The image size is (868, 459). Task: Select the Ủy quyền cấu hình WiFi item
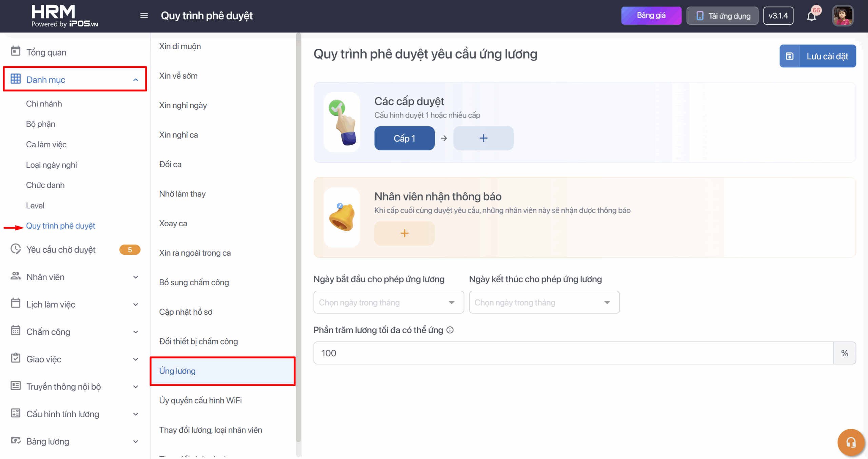[x=200, y=400]
